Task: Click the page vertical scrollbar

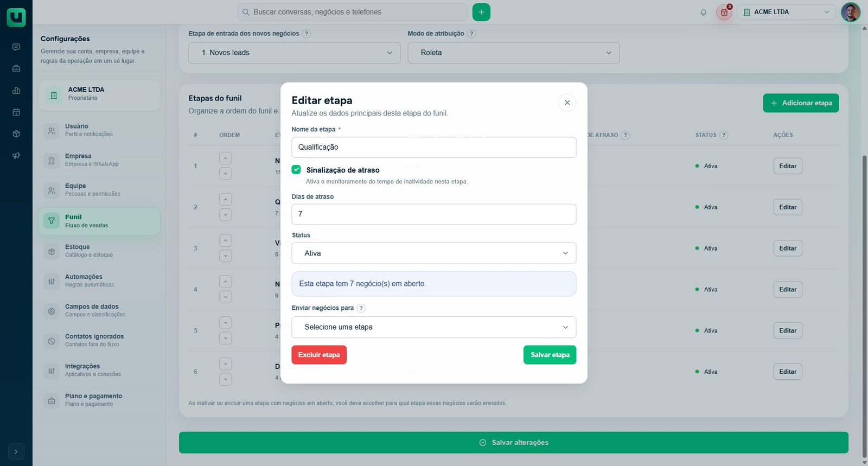Action: [x=864, y=307]
